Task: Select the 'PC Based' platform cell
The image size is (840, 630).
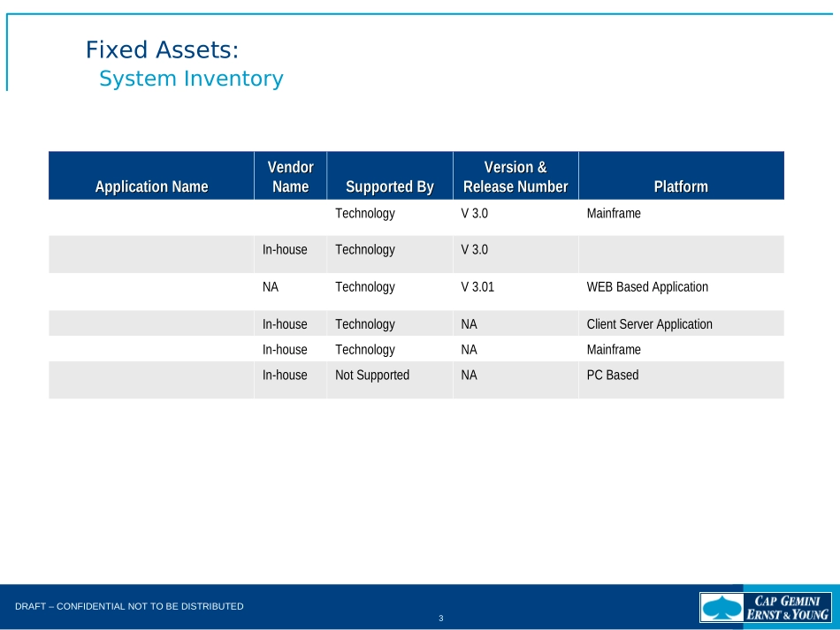Action: [613, 376]
